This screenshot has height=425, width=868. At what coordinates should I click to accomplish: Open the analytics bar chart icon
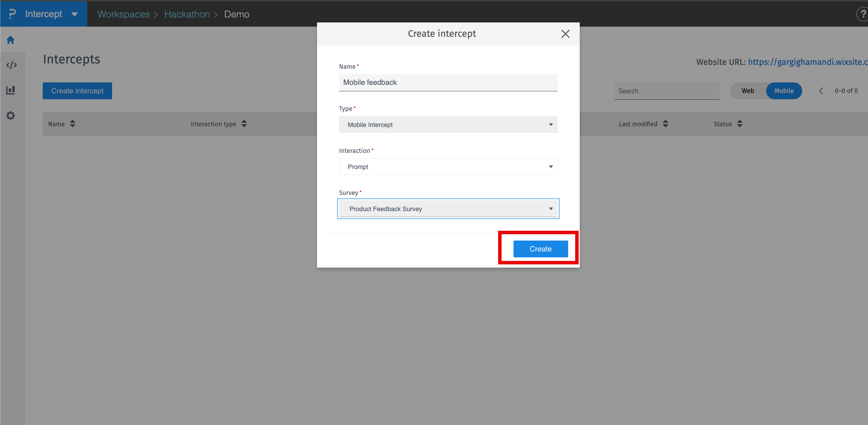pos(11,90)
